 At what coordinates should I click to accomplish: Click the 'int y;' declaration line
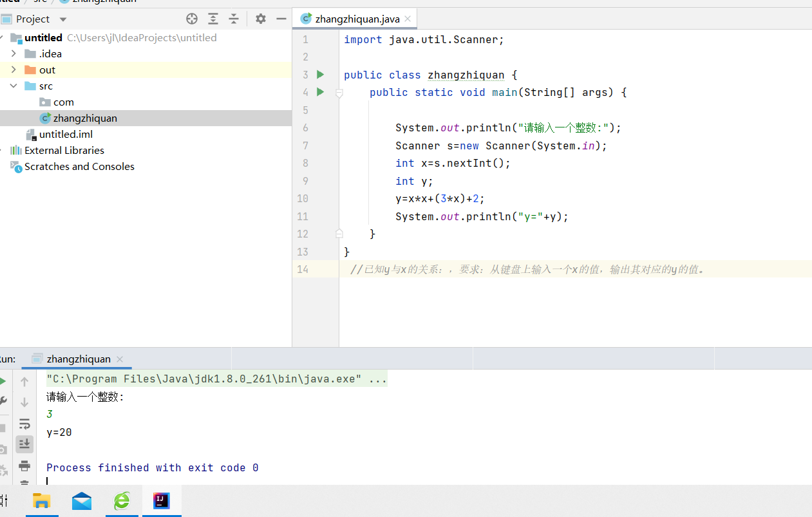pos(414,181)
